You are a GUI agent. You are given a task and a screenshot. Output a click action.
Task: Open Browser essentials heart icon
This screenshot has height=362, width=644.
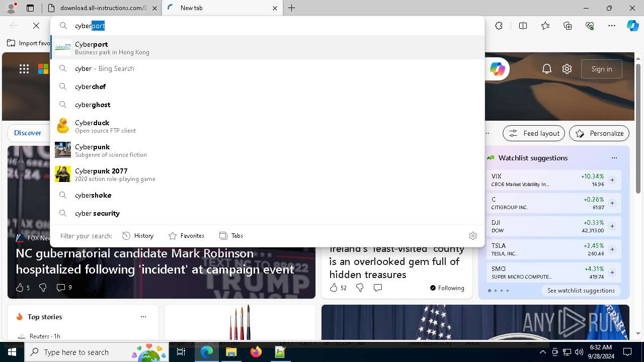click(590, 26)
